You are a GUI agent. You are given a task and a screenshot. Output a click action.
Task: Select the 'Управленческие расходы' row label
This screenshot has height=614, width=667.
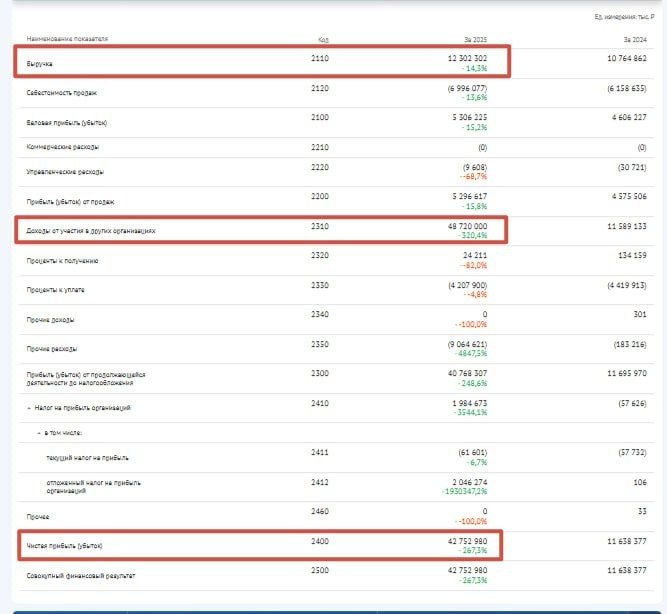[65, 172]
